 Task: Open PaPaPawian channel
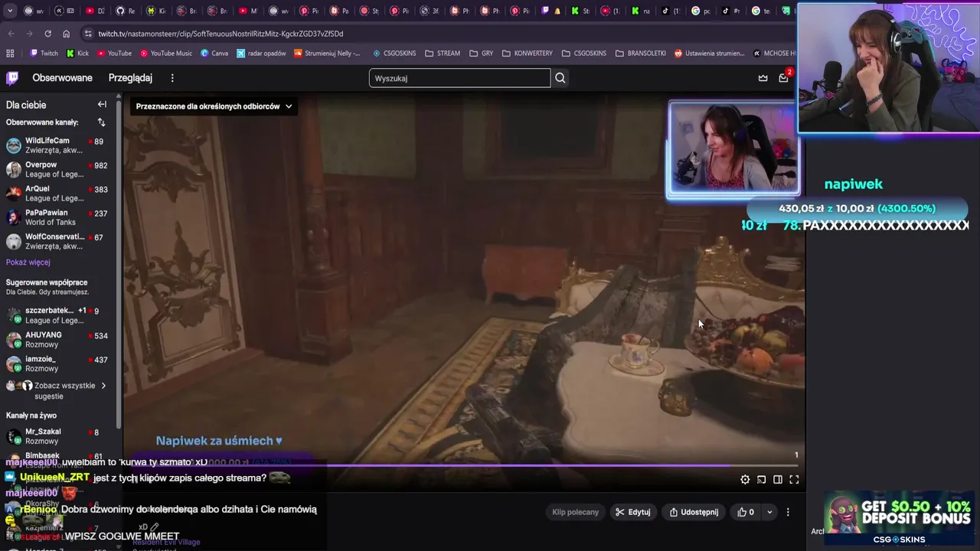[58, 217]
